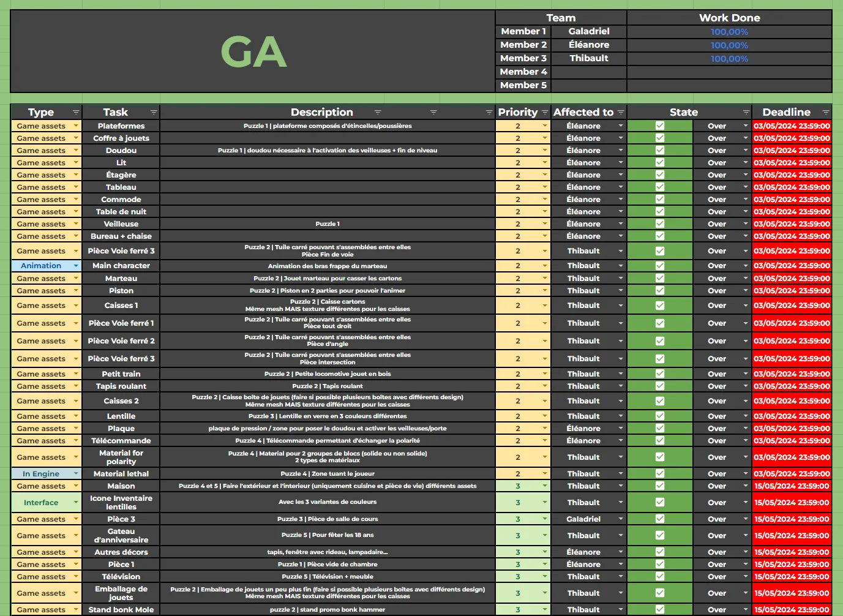Select the description 'puzzle 2 | stand promo bonk hammer'

[328, 609]
